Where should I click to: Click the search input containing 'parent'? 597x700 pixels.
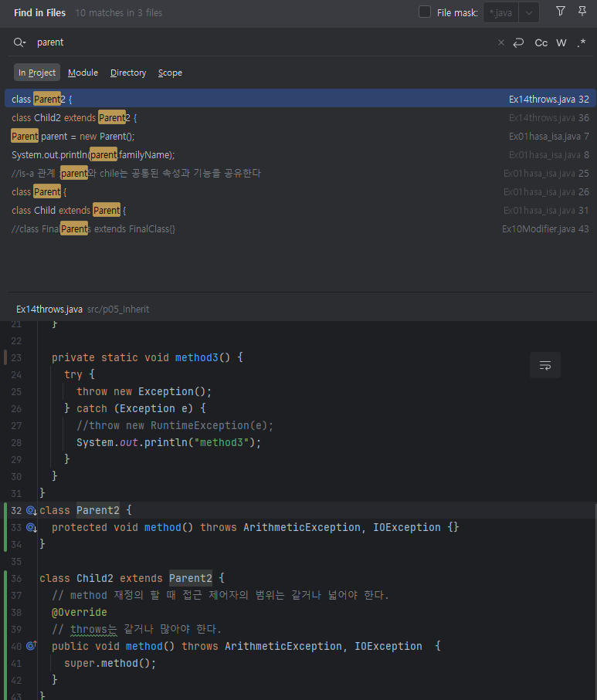click(x=263, y=42)
